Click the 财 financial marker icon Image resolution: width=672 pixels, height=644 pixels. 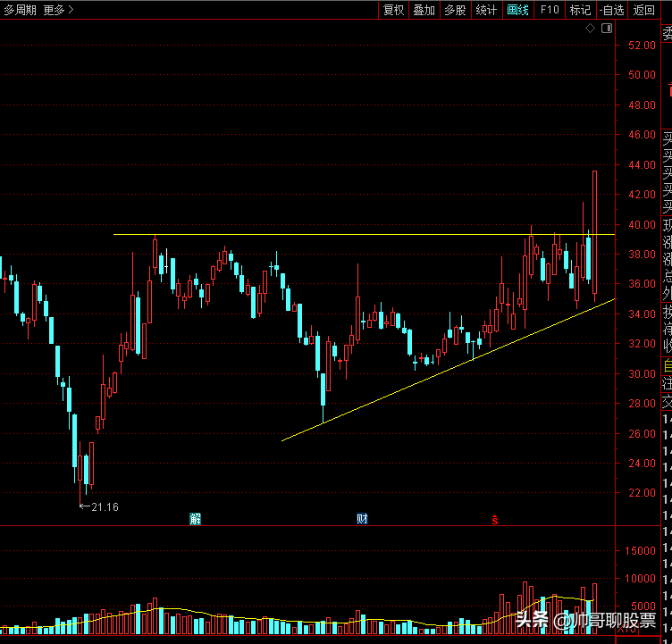pos(362,519)
